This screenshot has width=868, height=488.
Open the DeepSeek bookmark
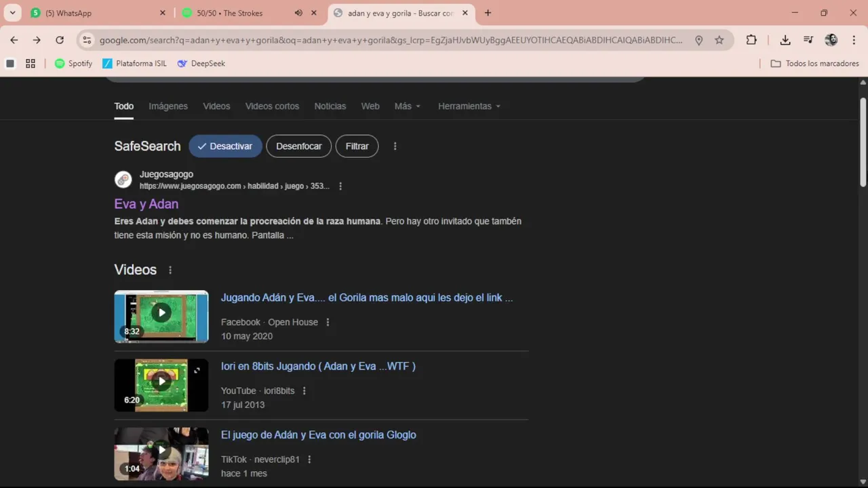point(201,64)
